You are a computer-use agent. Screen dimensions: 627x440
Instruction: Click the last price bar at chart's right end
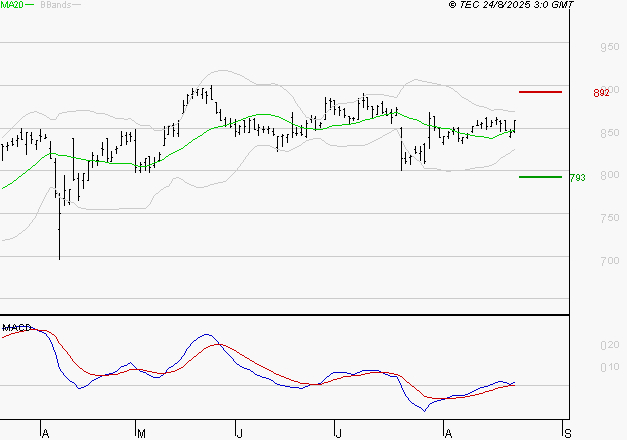pyautogui.click(x=515, y=127)
